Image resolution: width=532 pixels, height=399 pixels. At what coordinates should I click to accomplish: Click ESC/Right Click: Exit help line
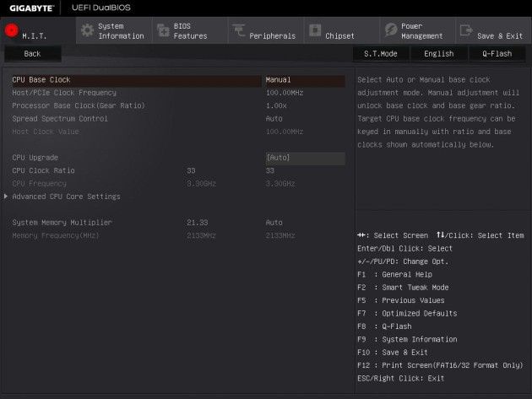point(401,378)
